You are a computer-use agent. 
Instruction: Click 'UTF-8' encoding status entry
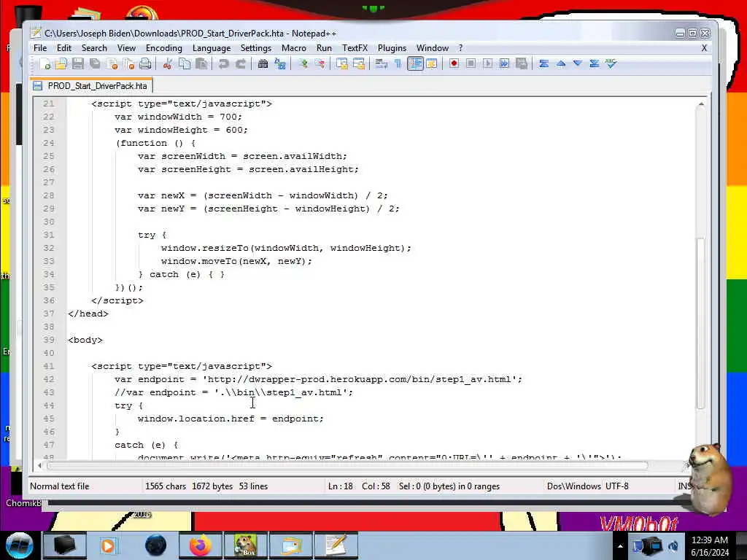click(x=617, y=486)
